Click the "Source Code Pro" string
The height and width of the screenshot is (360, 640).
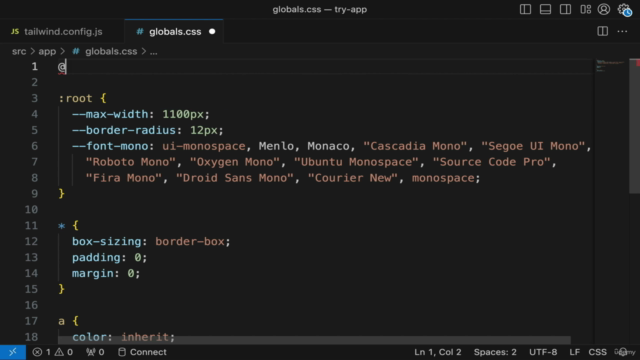click(491, 162)
